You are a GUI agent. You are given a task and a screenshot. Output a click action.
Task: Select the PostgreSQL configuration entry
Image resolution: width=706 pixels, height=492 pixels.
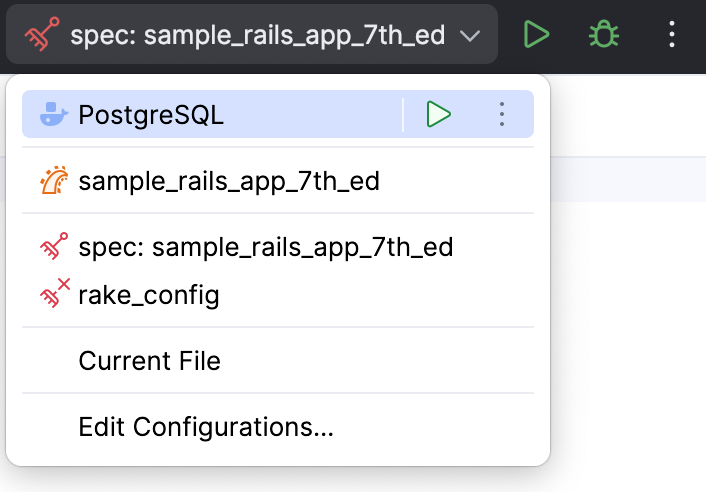[x=151, y=115]
